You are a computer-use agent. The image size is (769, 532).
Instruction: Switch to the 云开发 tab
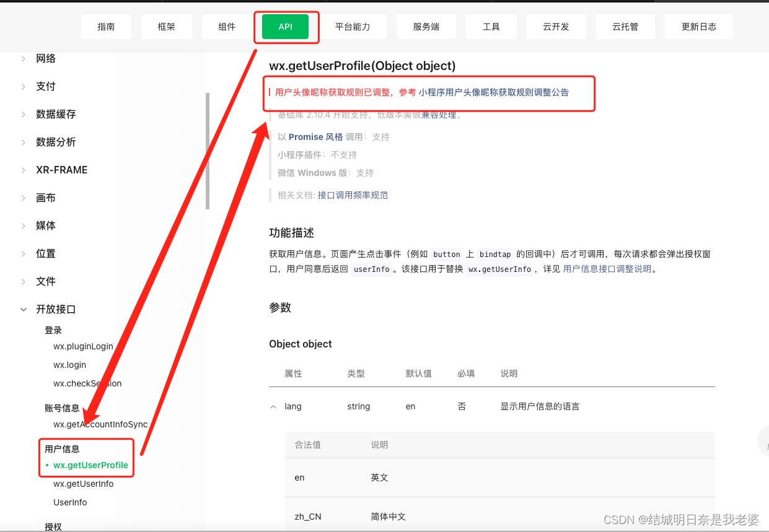coord(556,27)
